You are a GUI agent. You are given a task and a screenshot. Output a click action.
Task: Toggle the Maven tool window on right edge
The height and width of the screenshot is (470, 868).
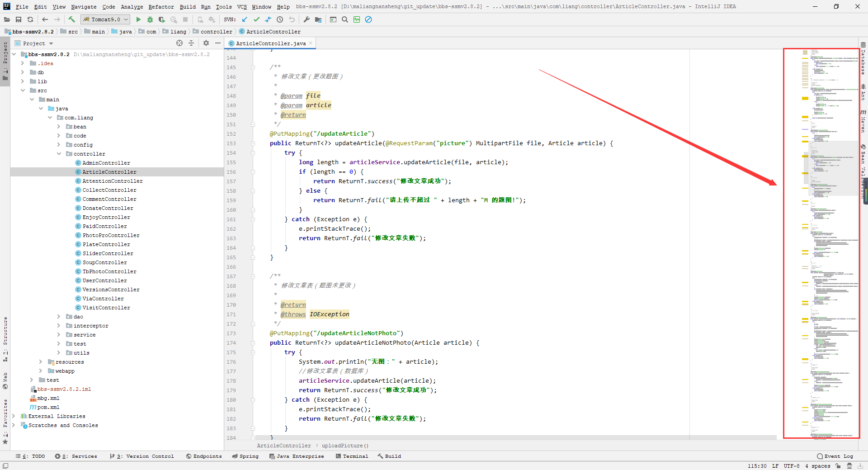(x=863, y=120)
